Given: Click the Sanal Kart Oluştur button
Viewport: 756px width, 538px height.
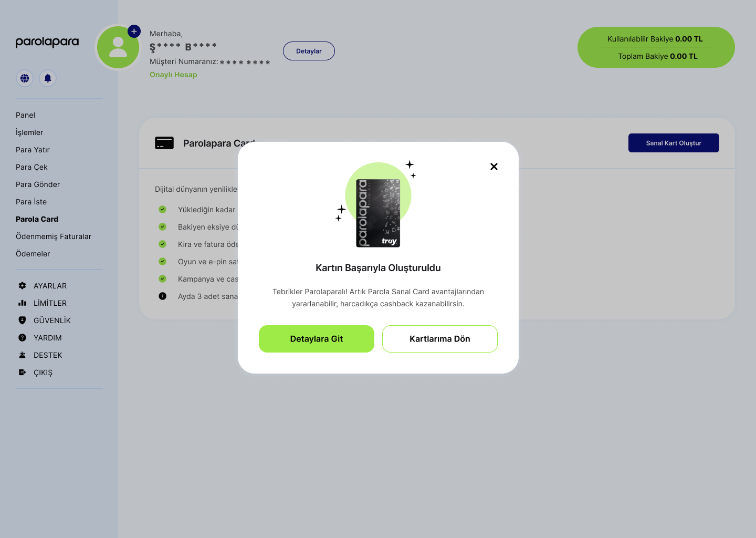Looking at the screenshot, I should [x=674, y=143].
